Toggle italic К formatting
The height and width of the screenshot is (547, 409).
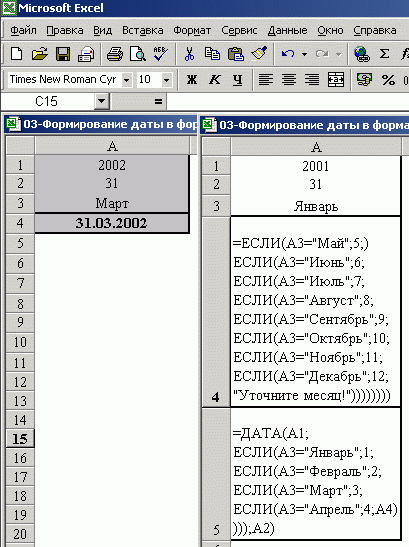click(215, 80)
